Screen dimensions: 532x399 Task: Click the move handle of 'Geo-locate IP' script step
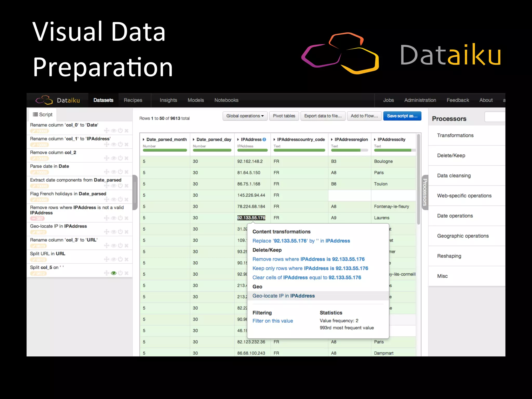(x=107, y=232)
